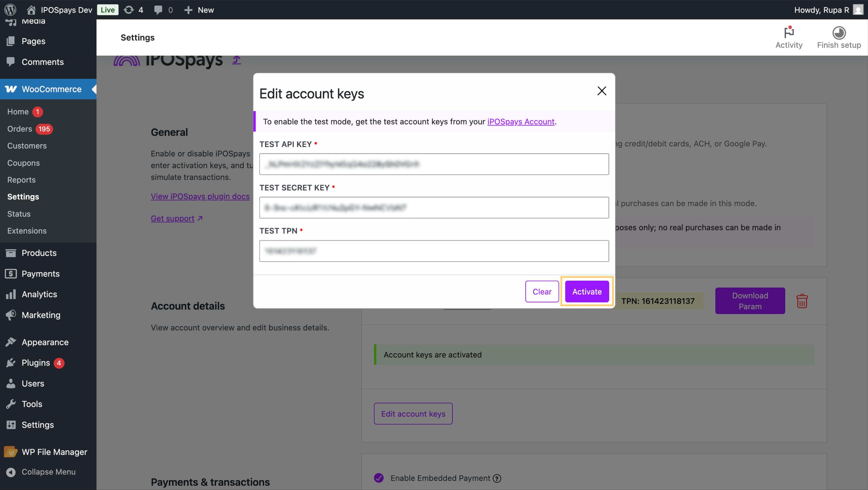Open the updates icon showing 4
868x490 pixels.
(129, 10)
